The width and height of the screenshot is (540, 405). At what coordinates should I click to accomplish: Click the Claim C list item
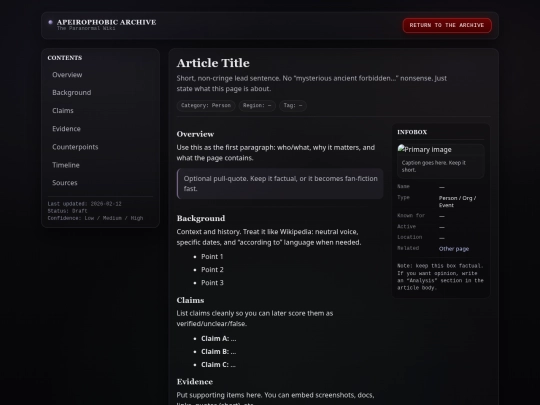coord(219,365)
